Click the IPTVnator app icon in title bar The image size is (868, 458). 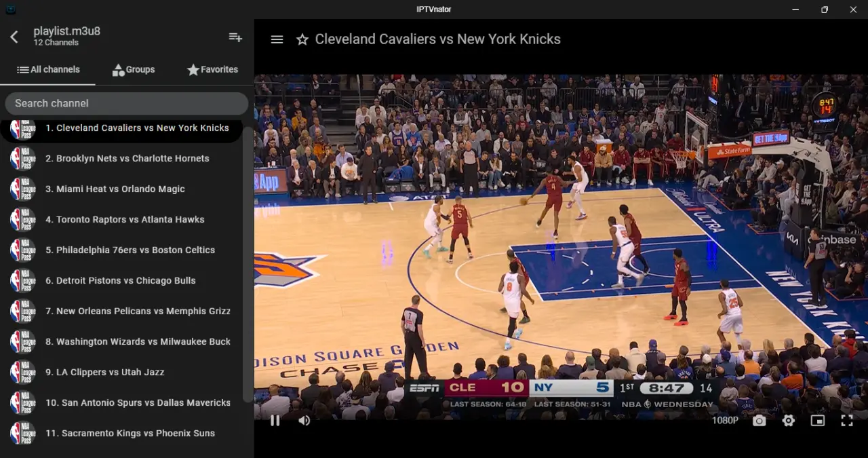click(x=9, y=9)
